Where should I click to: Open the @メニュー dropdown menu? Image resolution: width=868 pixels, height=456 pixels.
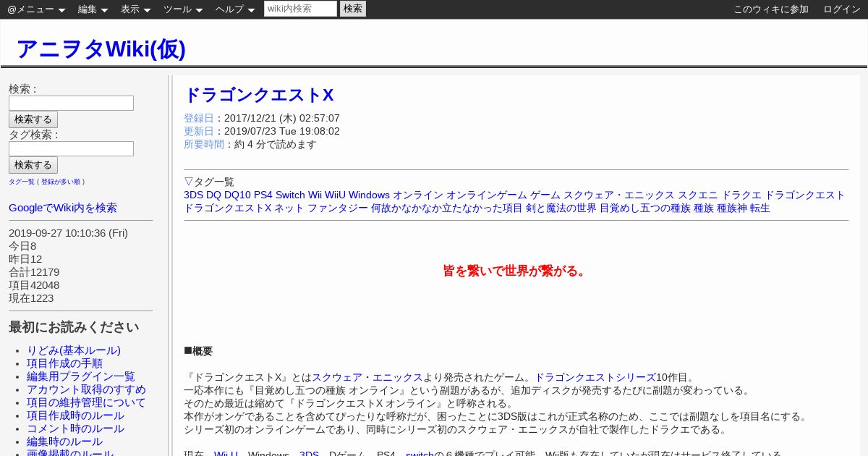[36, 9]
